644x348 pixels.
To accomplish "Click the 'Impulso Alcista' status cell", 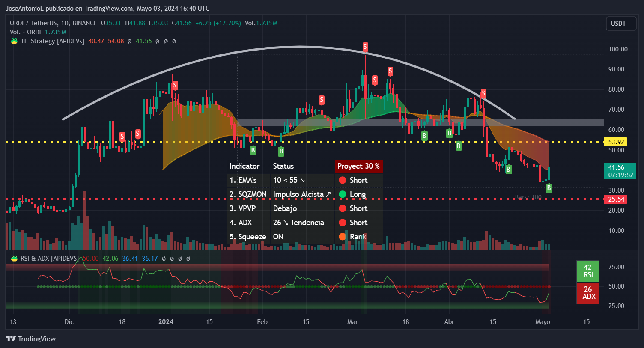I will coord(301,194).
